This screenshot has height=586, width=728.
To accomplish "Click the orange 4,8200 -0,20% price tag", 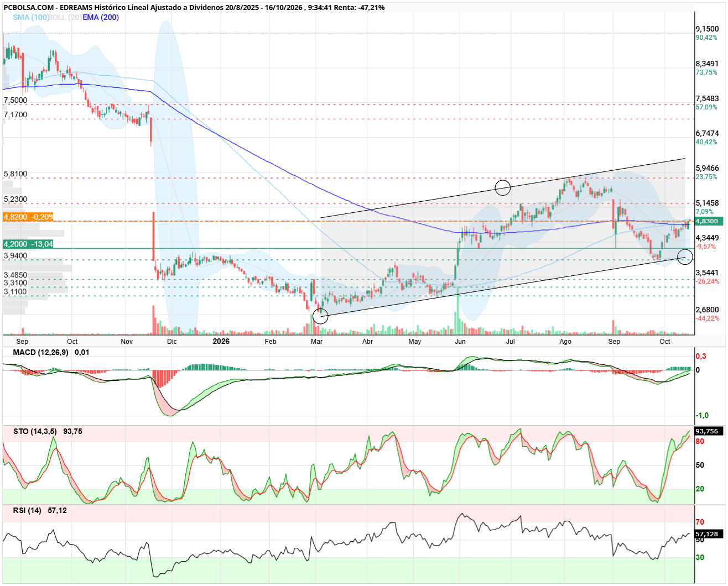I will pos(28,217).
